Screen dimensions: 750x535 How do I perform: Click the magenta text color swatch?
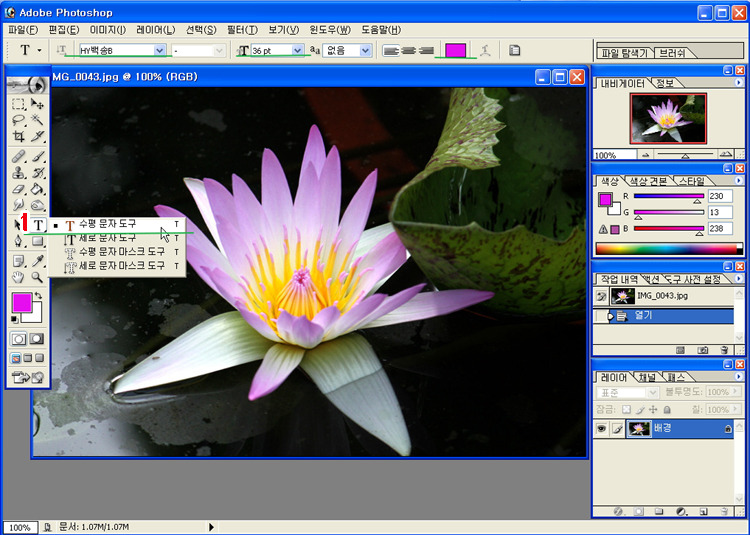pos(455,50)
